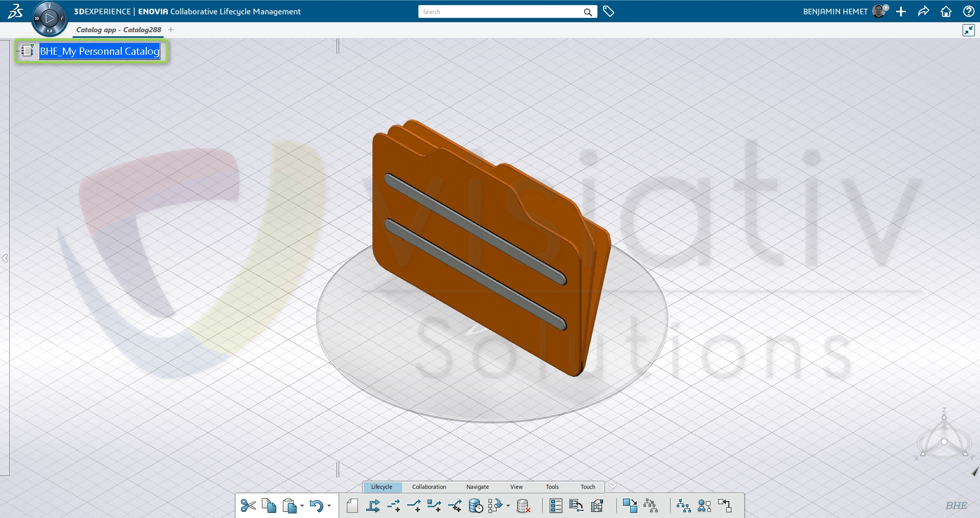Open the Undo history dropdown arrow
The width and height of the screenshot is (980, 518).
329,506
